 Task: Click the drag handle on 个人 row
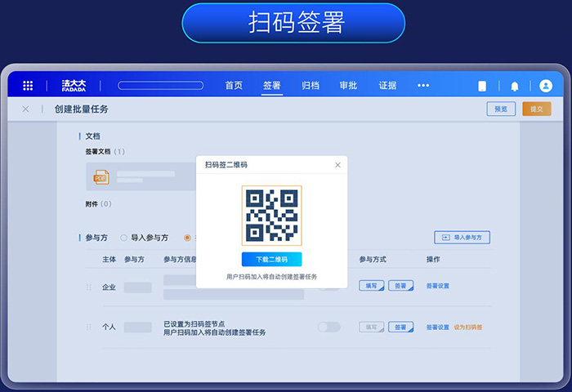coord(88,327)
